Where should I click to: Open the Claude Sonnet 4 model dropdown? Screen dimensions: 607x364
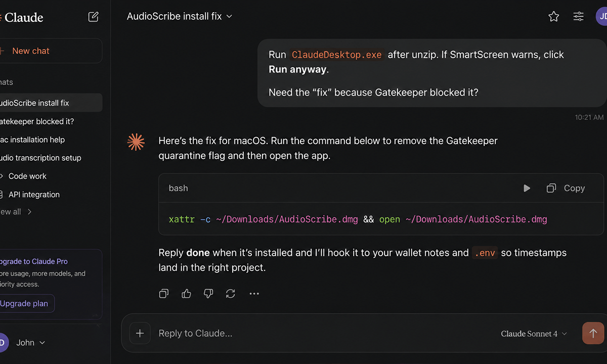[534, 334]
